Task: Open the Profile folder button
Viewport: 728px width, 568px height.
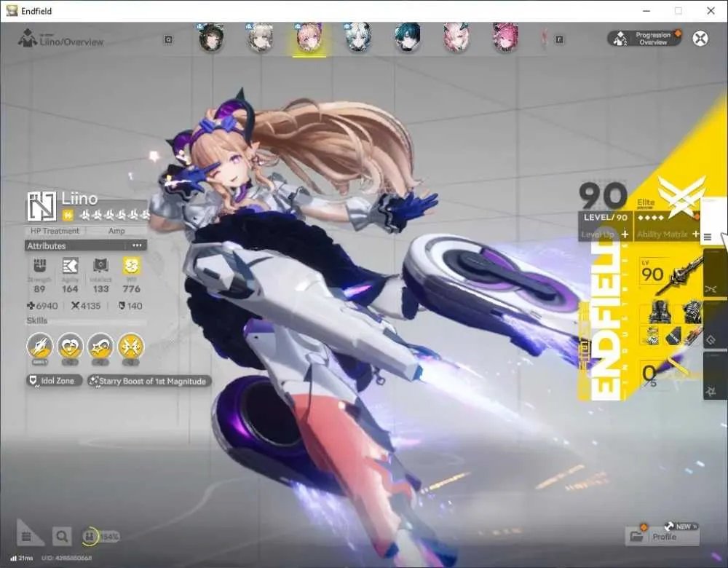Action: point(662,537)
